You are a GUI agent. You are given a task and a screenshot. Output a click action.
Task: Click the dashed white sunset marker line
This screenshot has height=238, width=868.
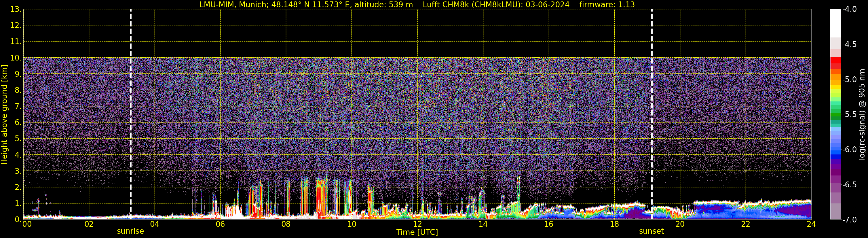point(652,114)
